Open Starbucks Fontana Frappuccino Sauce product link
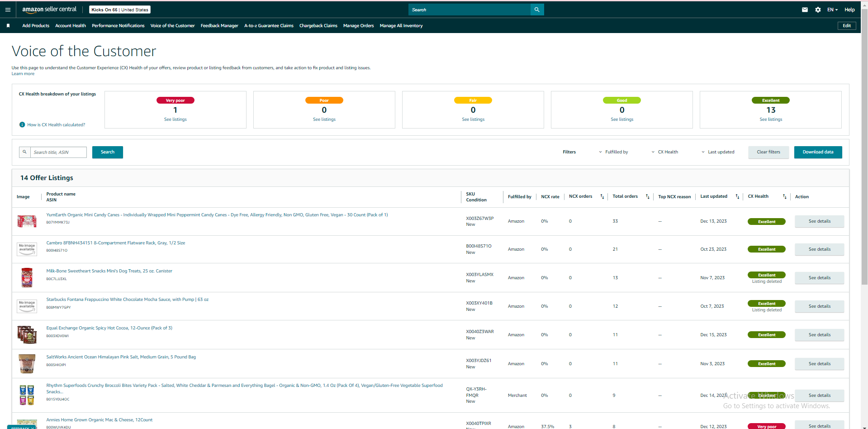 (128, 300)
